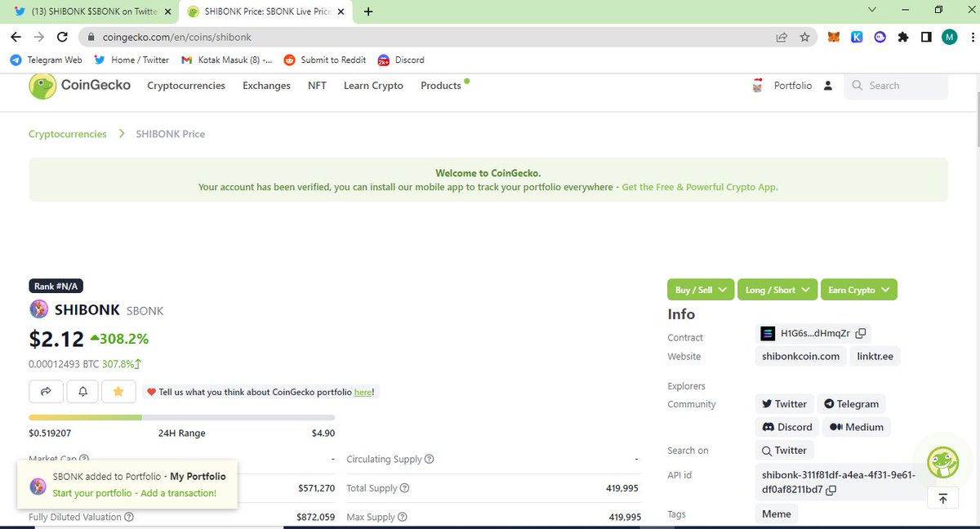Viewport: 980px width, 529px height.
Task: Open the Cryptocurrencies nav menu
Action: 186,86
